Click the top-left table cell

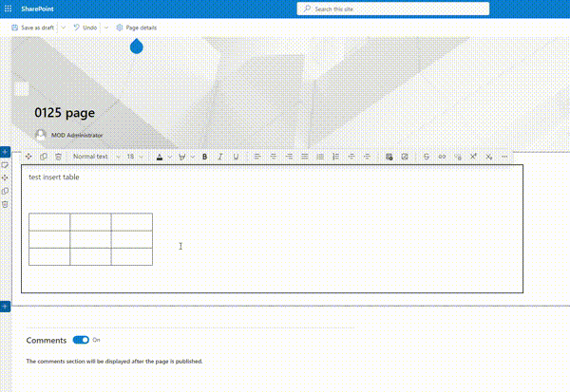coord(49,222)
